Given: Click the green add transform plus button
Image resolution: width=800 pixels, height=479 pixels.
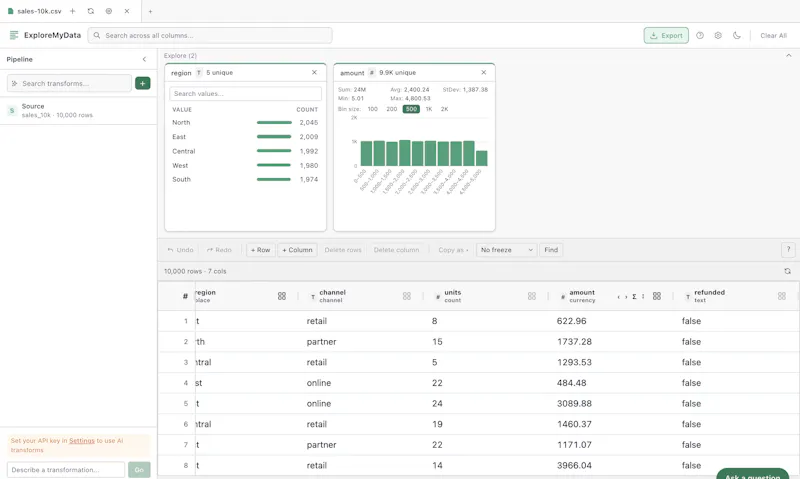Looking at the screenshot, I should (142, 83).
